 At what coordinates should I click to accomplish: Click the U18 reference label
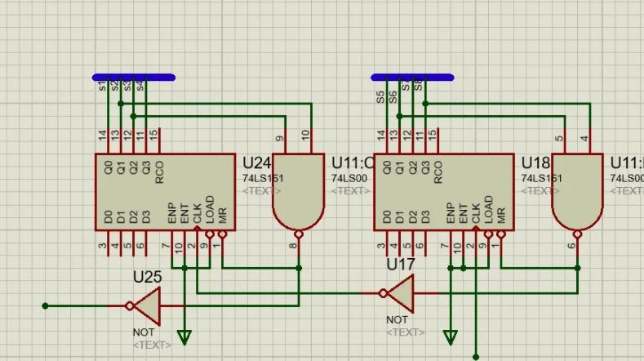pyautogui.click(x=536, y=163)
